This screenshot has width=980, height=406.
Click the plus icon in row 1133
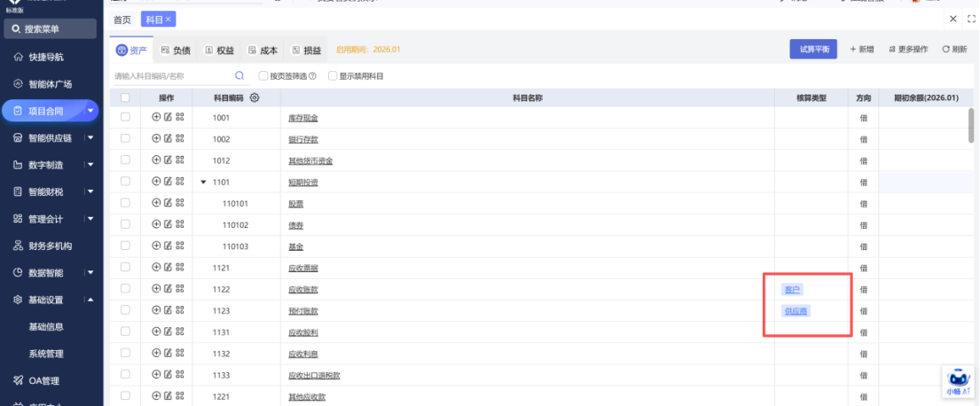point(156,374)
